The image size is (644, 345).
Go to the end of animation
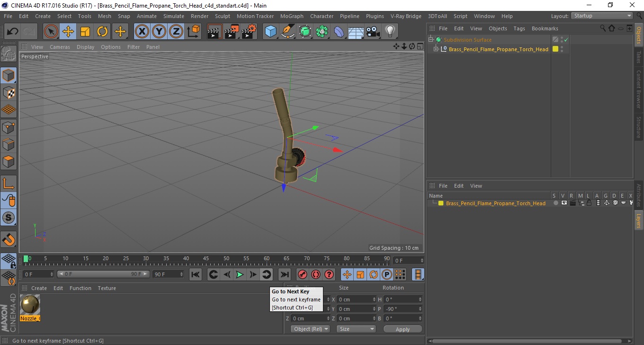click(284, 274)
